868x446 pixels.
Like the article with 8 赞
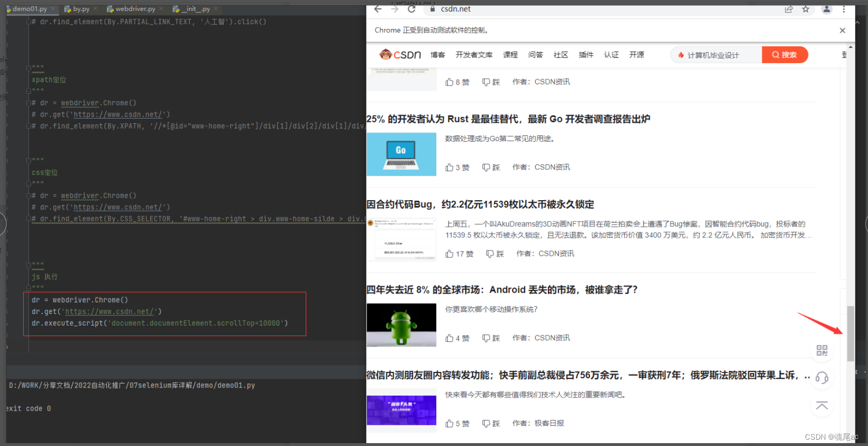(457, 82)
